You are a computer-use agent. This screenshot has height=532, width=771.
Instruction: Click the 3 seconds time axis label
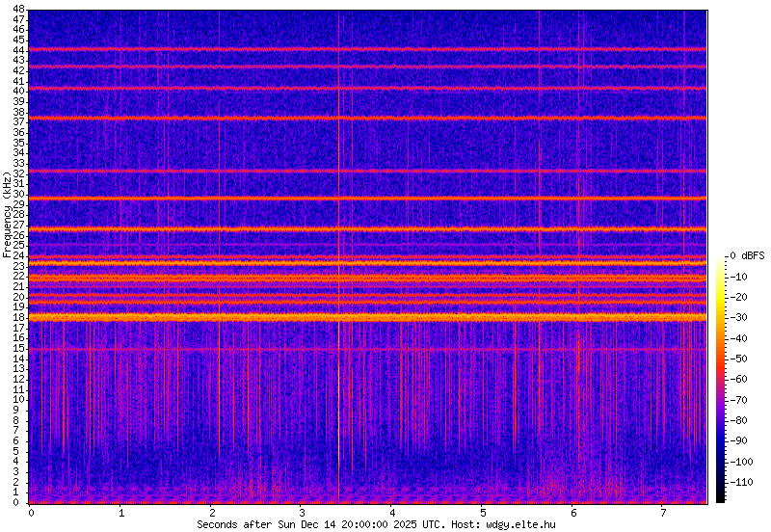(x=302, y=513)
